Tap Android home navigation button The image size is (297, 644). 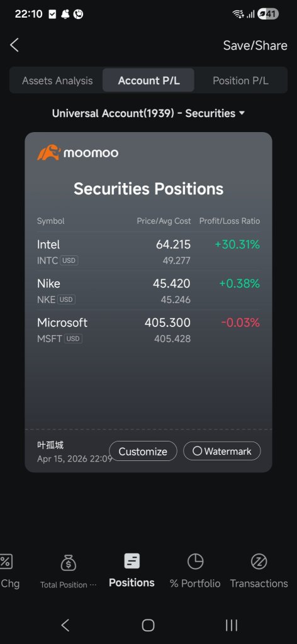148,625
